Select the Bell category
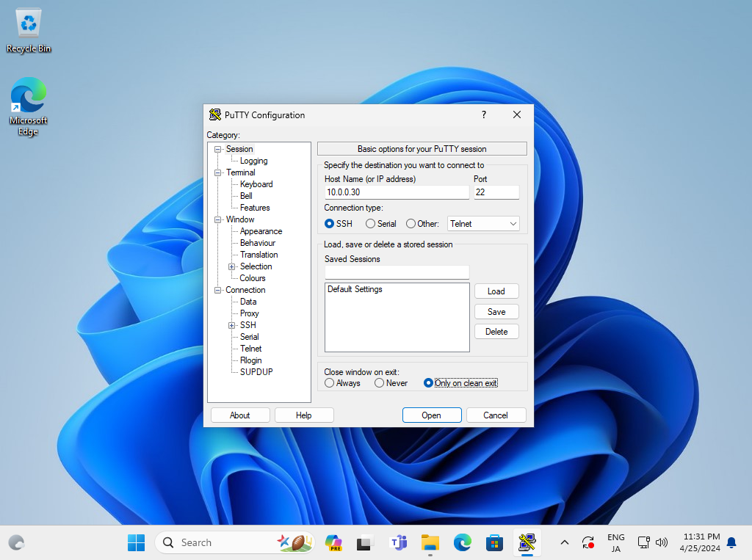This screenshot has width=752, height=560. (x=246, y=196)
